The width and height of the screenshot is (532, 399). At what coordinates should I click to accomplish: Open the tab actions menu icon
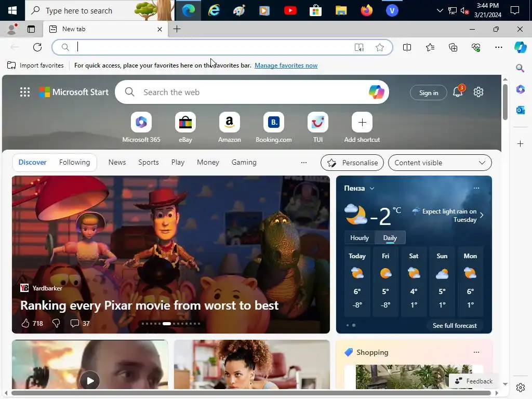[x=31, y=29]
